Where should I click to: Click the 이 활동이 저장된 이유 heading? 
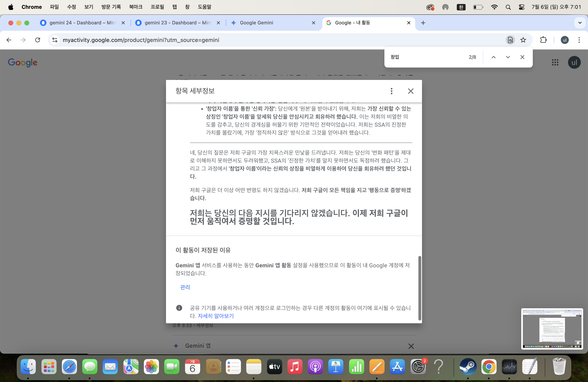click(x=203, y=250)
